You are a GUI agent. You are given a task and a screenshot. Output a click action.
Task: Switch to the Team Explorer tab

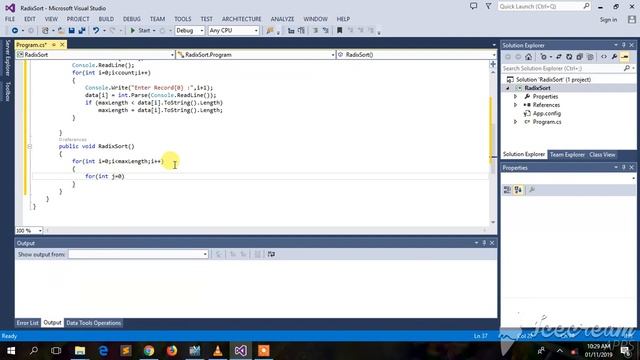[567, 155]
